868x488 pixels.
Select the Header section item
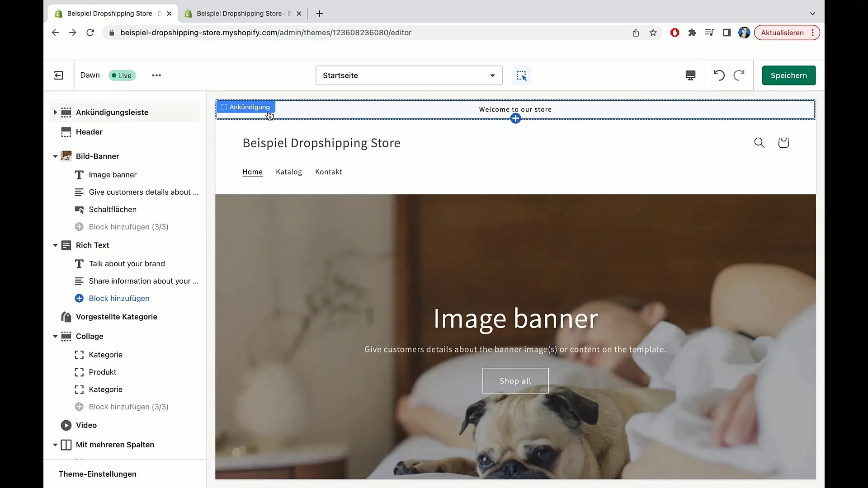point(89,131)
